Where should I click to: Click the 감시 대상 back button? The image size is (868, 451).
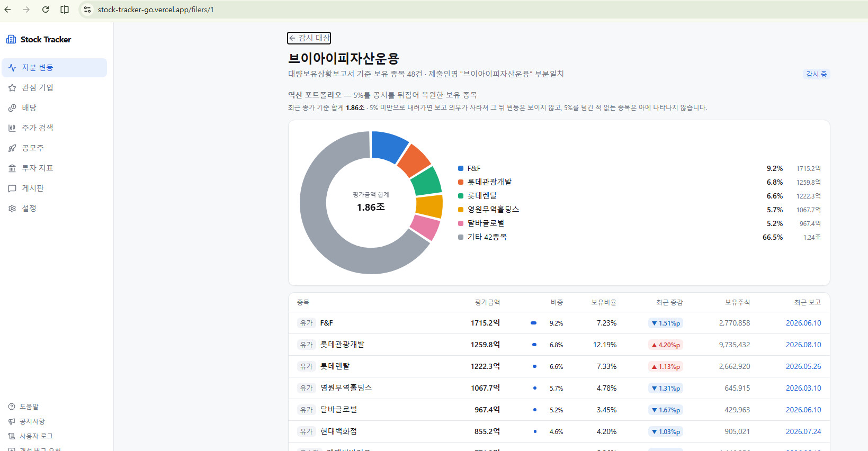(x=309, y=38)
